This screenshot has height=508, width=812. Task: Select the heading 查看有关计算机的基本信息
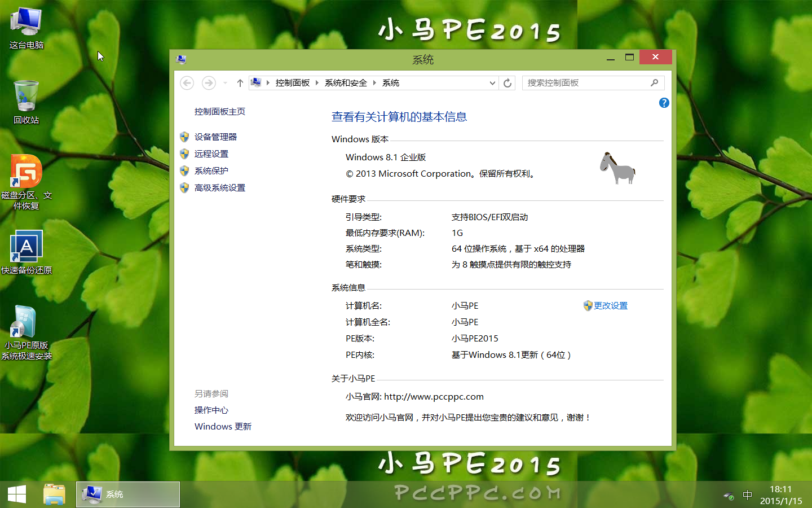(x=399, y=117)
